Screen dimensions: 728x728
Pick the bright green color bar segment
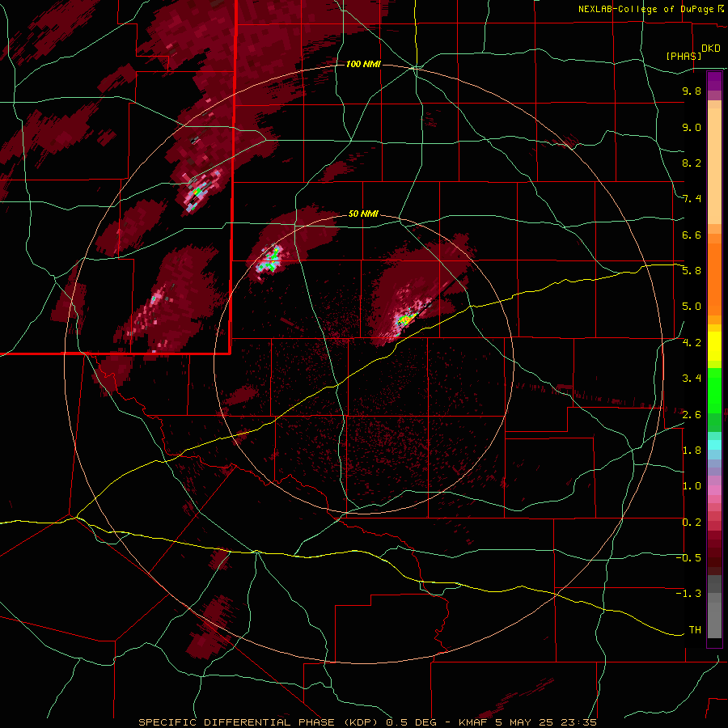tap(714, 391)
